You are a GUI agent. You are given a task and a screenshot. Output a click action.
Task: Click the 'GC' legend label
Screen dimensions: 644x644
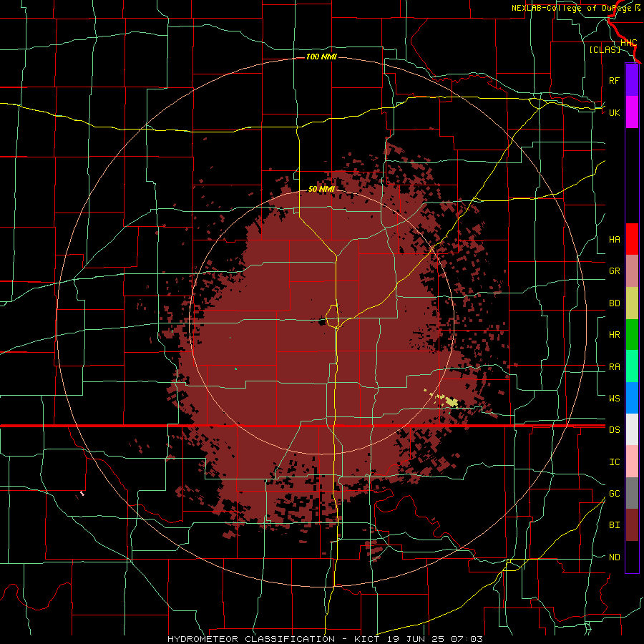[614, 494]
